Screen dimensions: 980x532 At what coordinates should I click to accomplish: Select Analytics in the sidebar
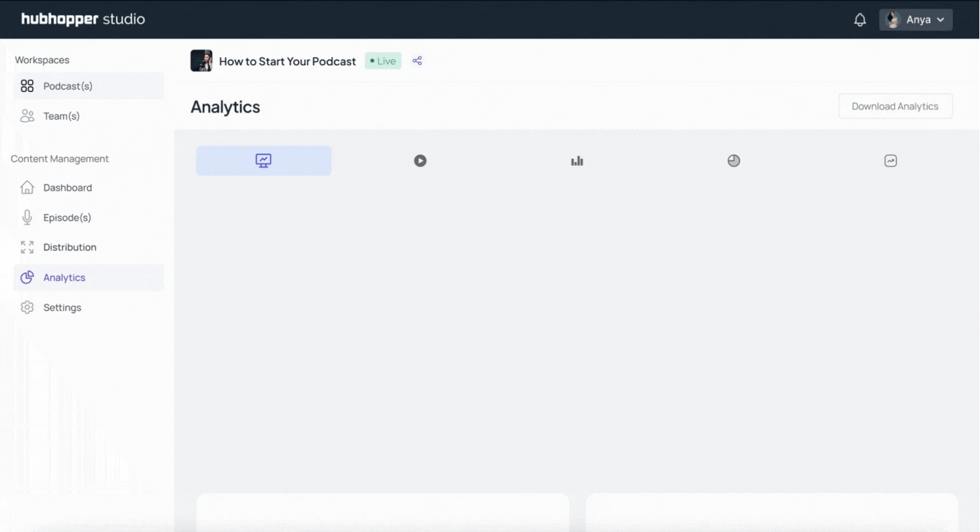click(x=88, y=278)
